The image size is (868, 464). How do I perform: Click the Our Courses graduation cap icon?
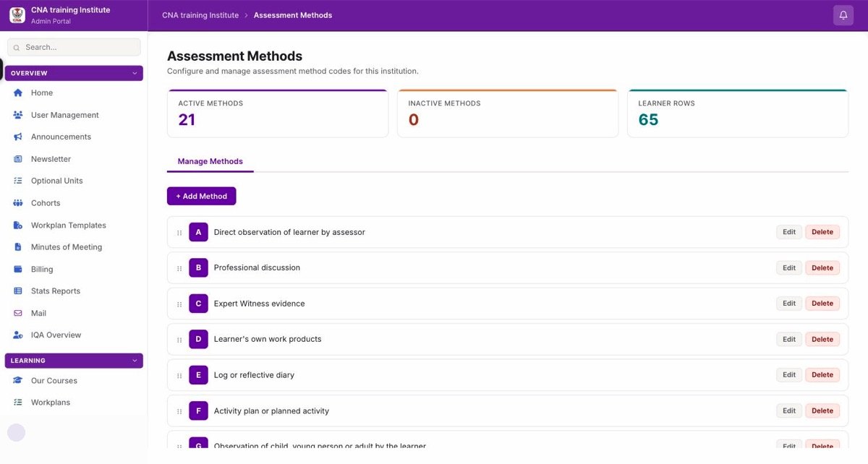(18, 381)
